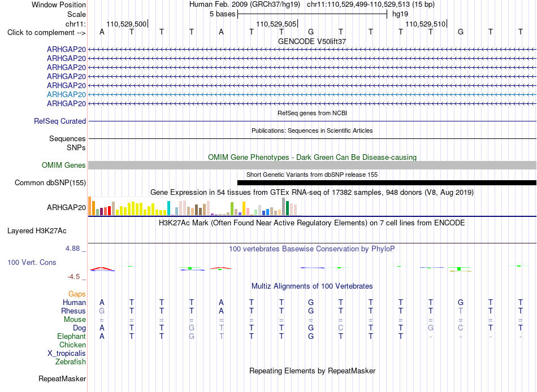Click the OMIM Genes track label

click(64, 165)
